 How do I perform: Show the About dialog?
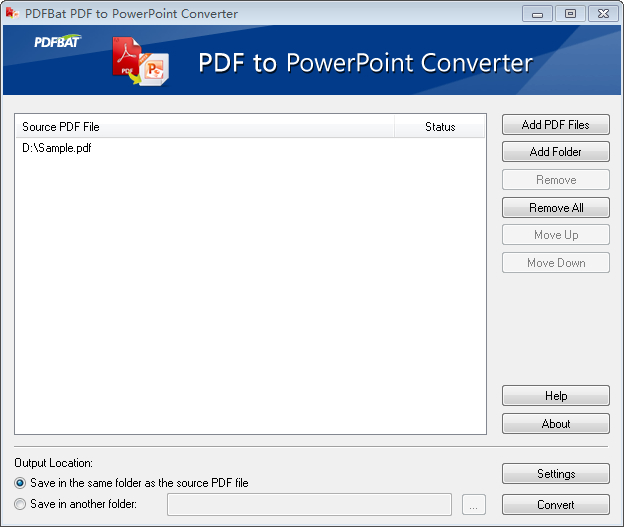[556, 424]
